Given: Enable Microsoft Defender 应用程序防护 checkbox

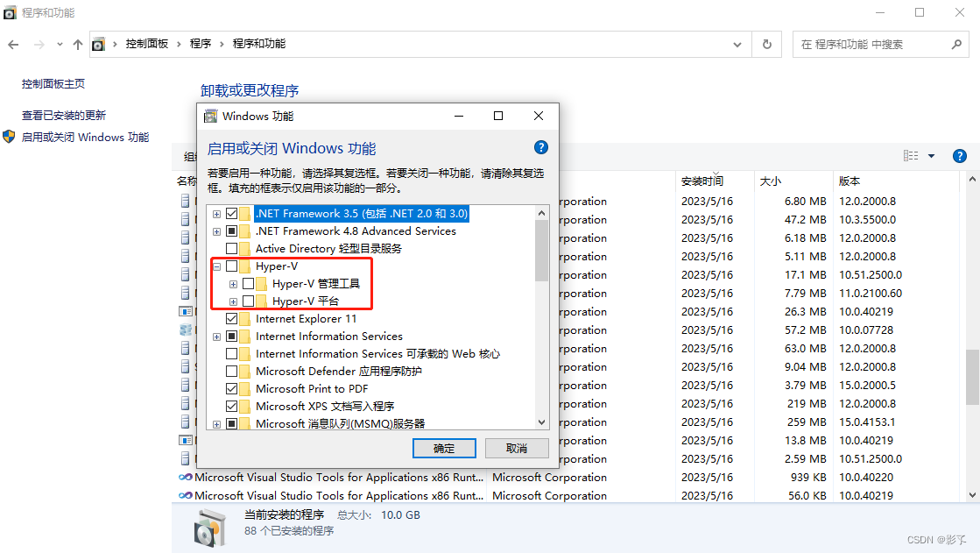Looking at the screenshot, I should (x=231, y=371).
